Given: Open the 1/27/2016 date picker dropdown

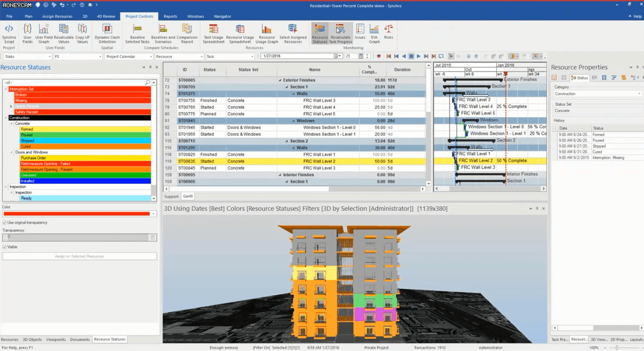Looking at the screenshot, I should coord(339,56).
